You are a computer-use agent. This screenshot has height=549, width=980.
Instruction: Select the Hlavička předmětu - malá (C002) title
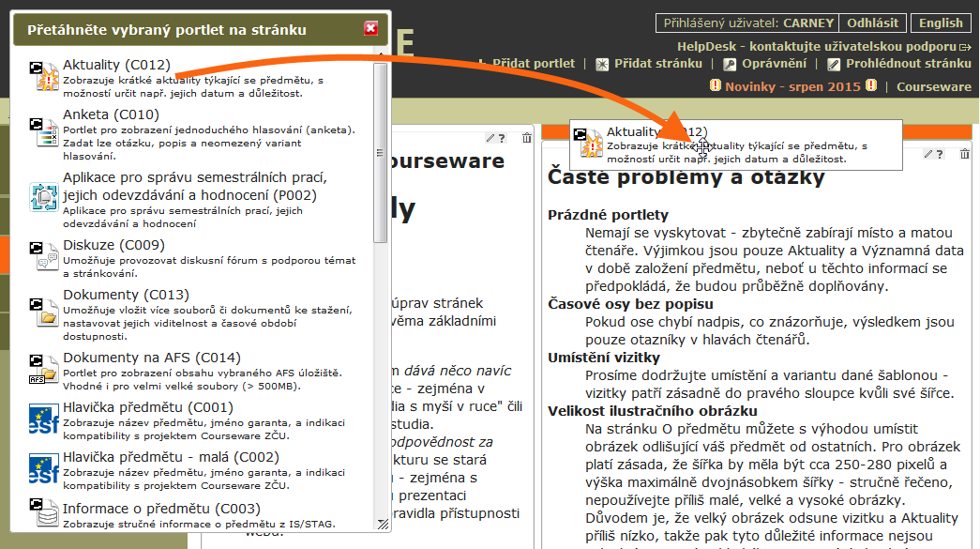[171, 457]
